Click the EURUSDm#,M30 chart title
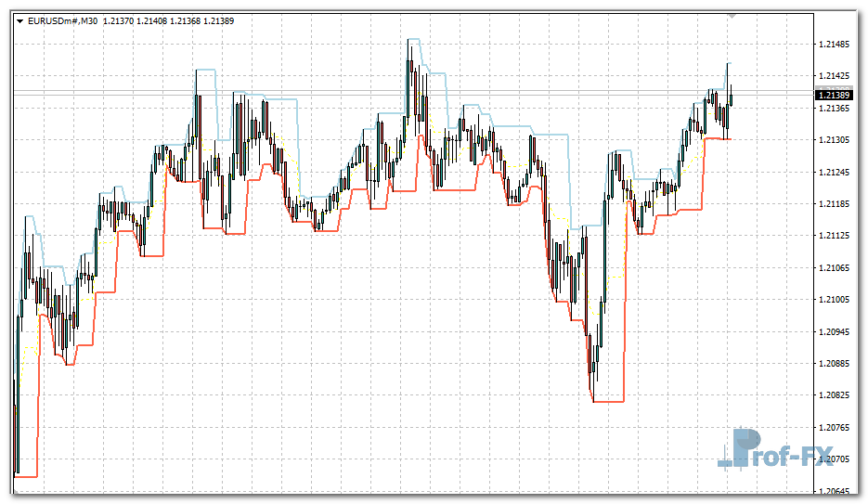 64,20
